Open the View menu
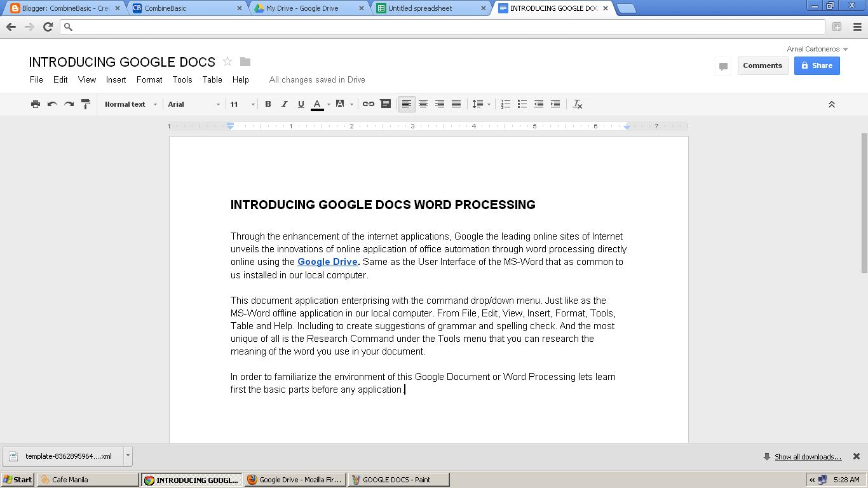 click(x=87, y=79)
